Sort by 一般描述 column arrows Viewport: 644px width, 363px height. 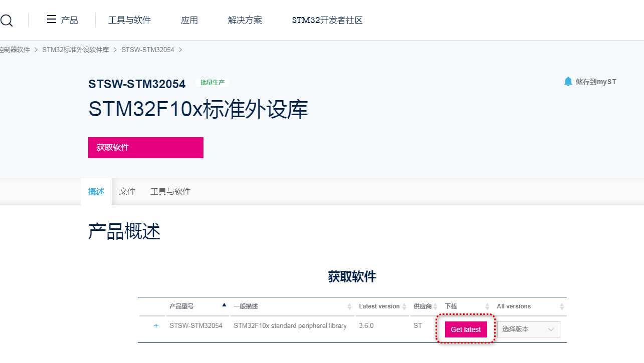[x=349, y=306]
